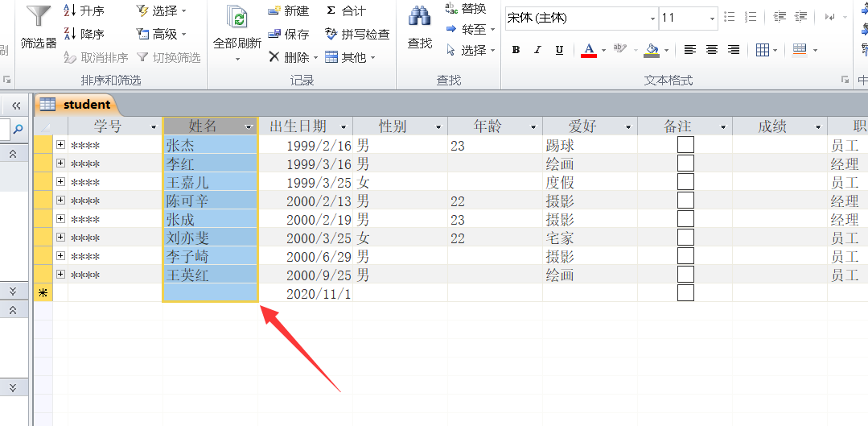The image size is (868, 426).
Task: Tick the 备注 checkbox for 陈可辛
Action: pyautogui.click(x=685, y=201)
